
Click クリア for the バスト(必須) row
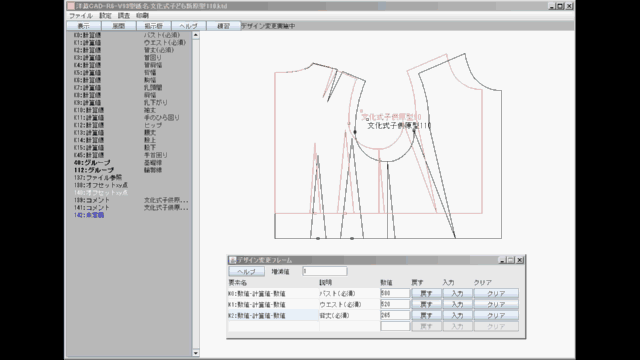[496, 293]
